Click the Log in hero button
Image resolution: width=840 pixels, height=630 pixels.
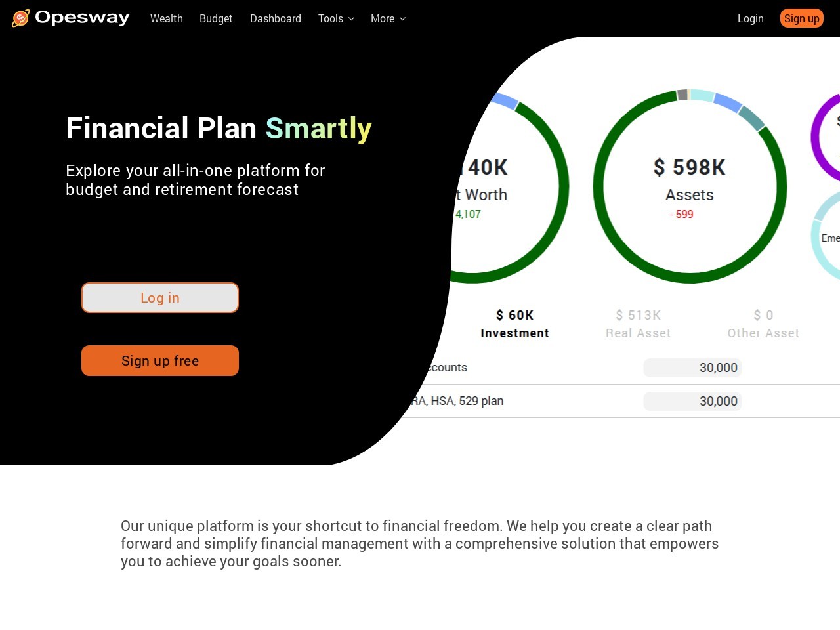160,298
